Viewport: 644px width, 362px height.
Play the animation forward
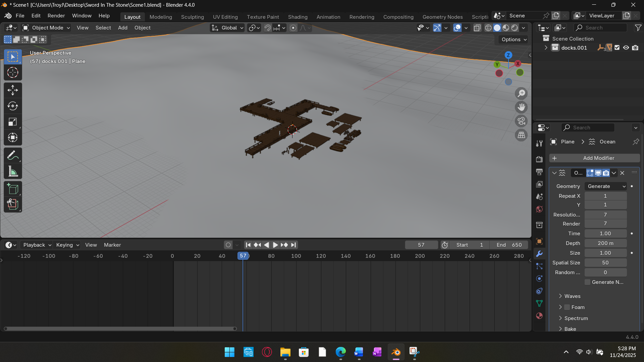[x=275, y=245]
